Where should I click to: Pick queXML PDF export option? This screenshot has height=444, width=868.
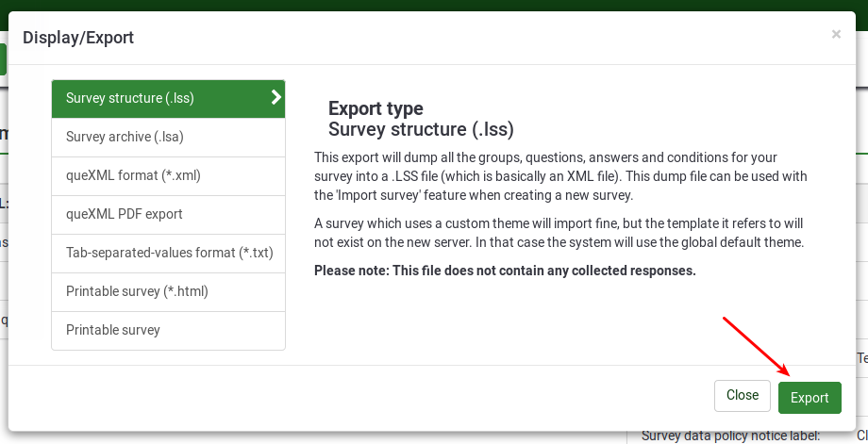(125, 214)
